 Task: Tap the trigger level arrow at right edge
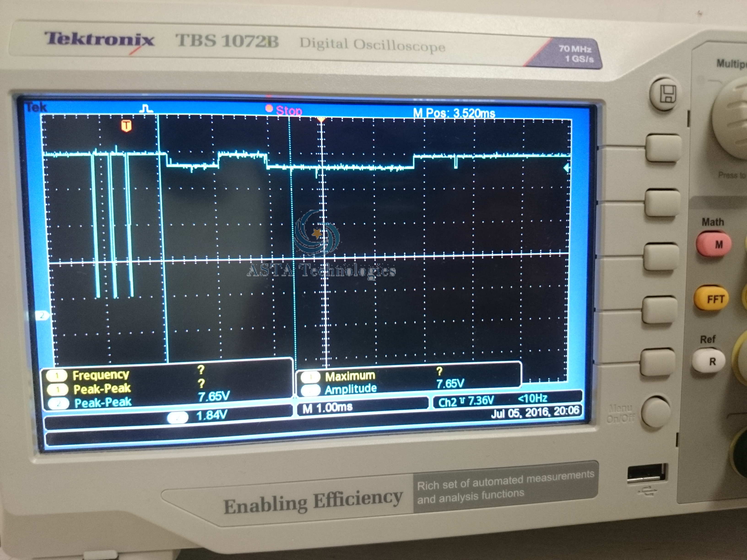(567, 168)
